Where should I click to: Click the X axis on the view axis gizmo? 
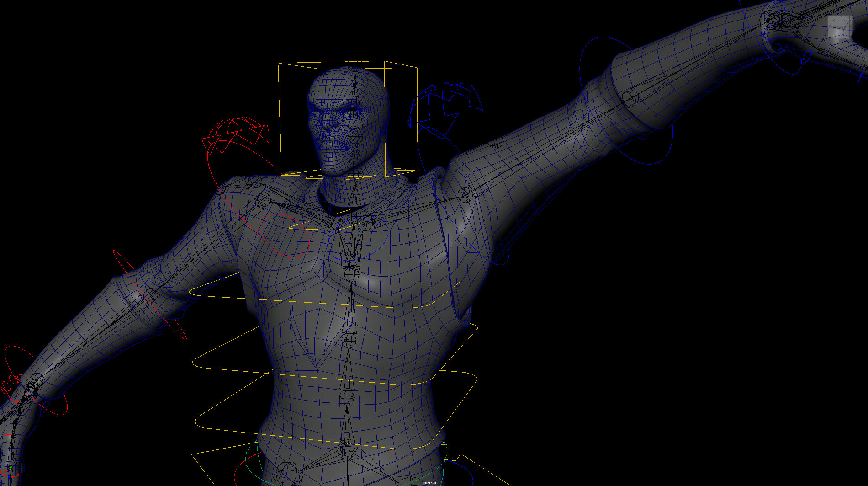pyautogui.click(x=18, y=475)
